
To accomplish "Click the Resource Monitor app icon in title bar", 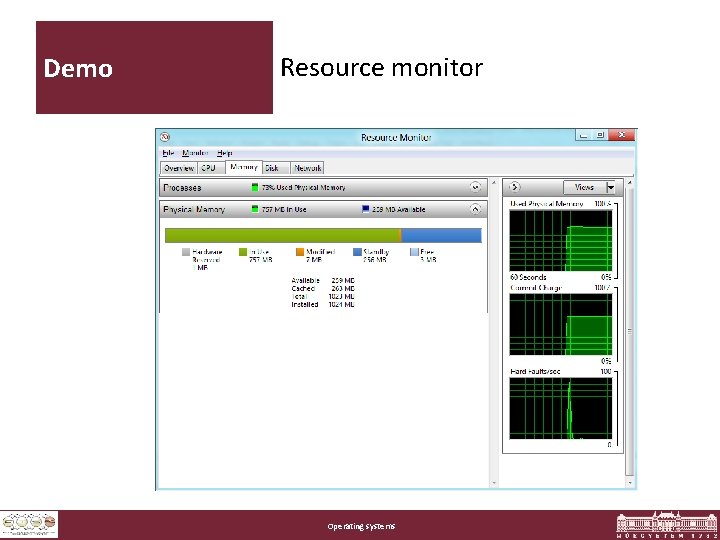I will point(165,137).
